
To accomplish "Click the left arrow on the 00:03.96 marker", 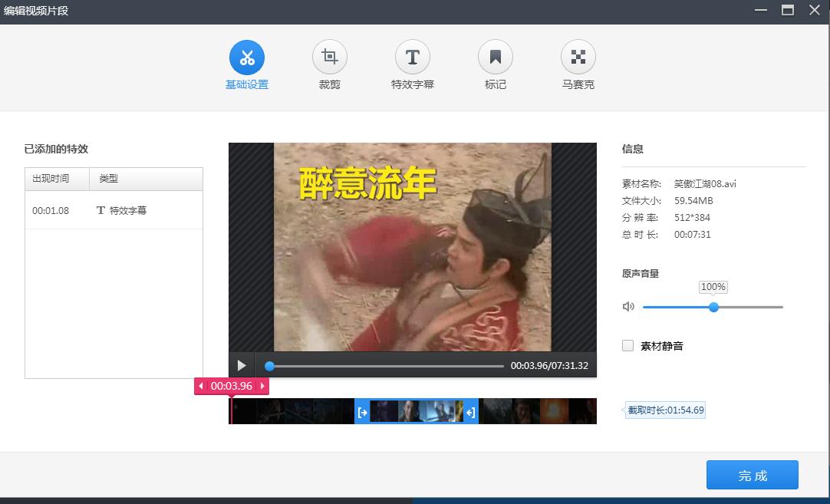I will point(201,387).
